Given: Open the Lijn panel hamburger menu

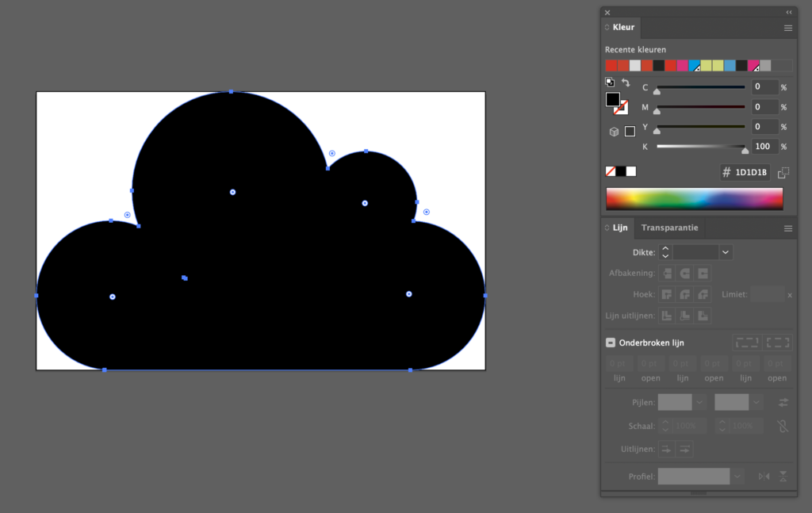Looking at the screenshot, I should tap(788, 228).
